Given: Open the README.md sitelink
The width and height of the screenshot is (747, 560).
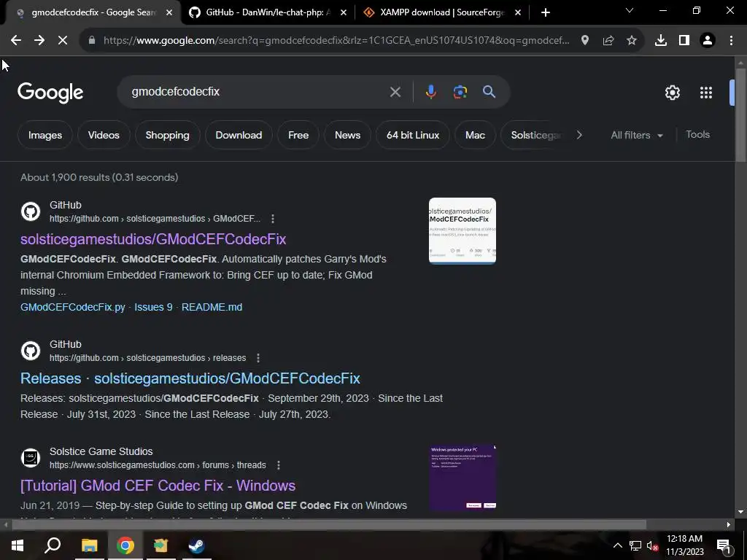Looking at the screenshot, I should click(x=212, y=307).
